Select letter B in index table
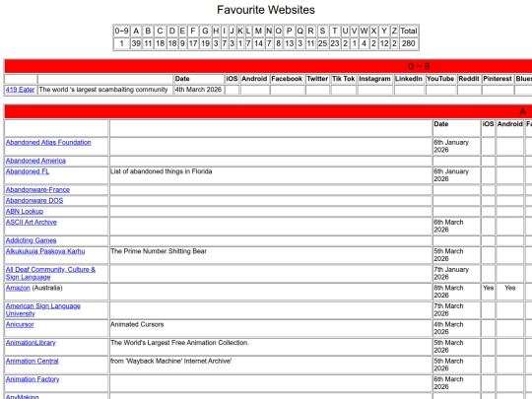532x399 pixels. [148, 32]
